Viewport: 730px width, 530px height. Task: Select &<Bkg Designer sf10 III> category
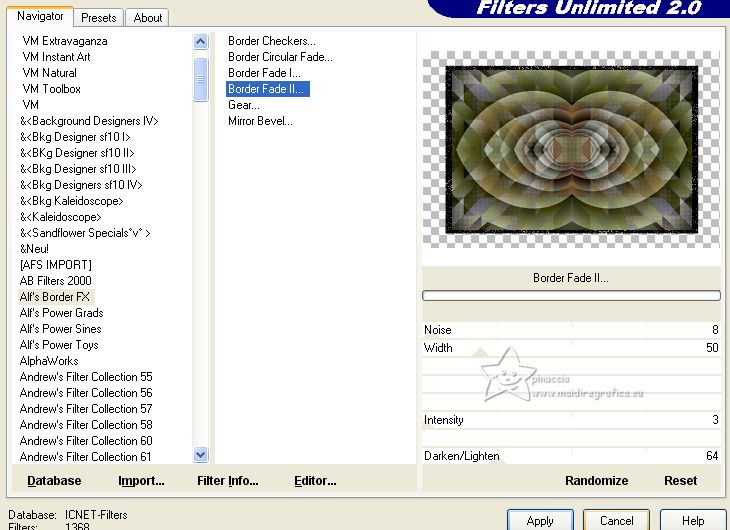tap(78, 169)
